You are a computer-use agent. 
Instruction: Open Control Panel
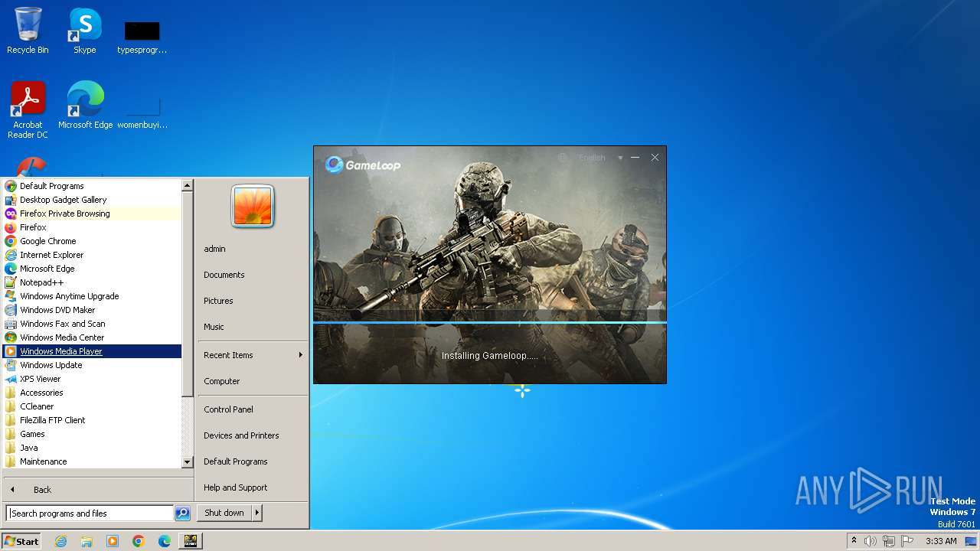coord(253,409)
